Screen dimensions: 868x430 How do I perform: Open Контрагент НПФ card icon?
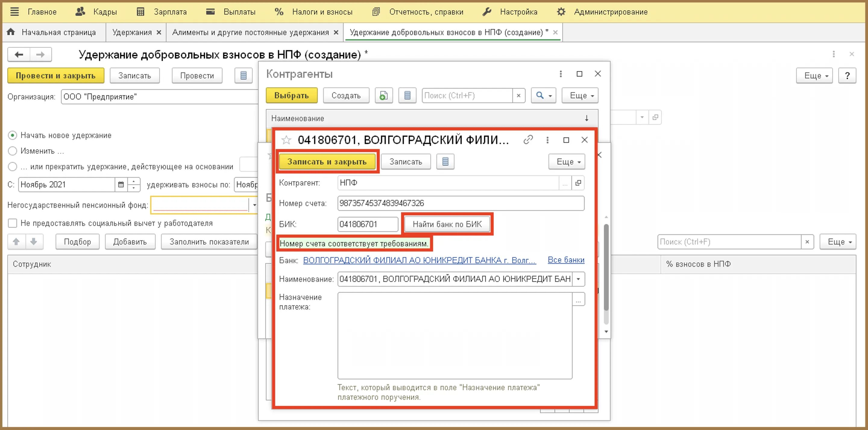tap(578, 183)
